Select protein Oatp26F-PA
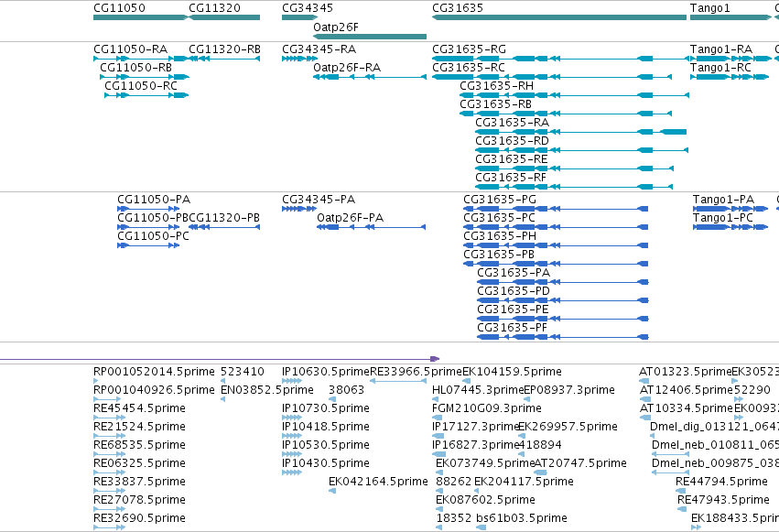This screenshot has height=532, width=779. pyautogui.click(x=371, y=227)
